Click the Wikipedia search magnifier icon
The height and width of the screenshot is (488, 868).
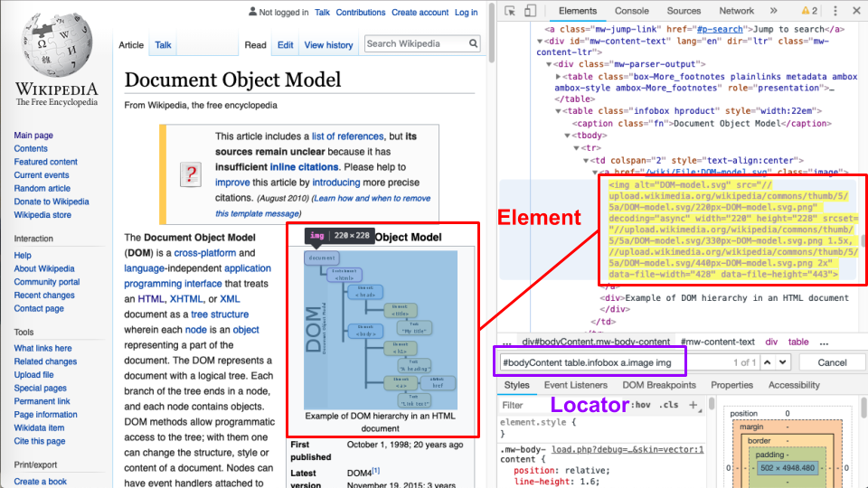[x=473, y=43]
